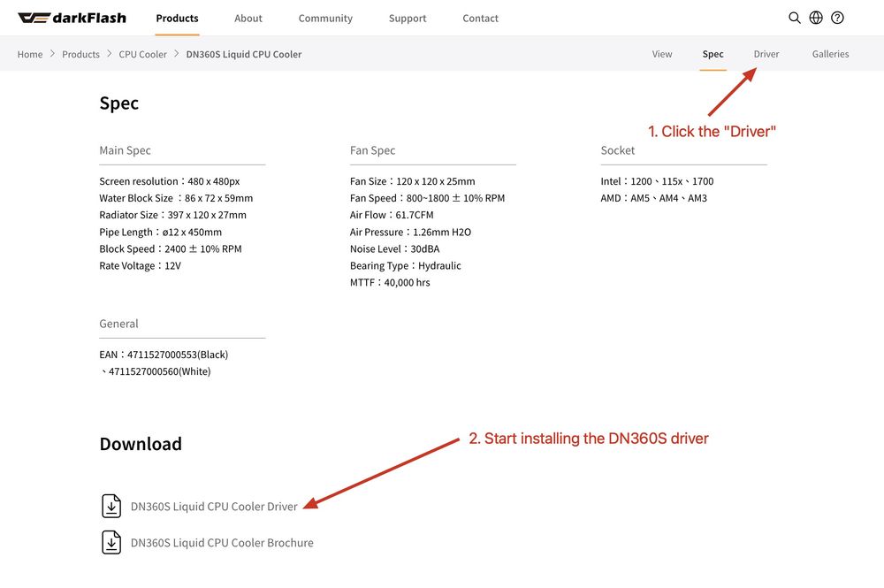Go to CPU Cooler breadcrumb

[x=142, y=54]
